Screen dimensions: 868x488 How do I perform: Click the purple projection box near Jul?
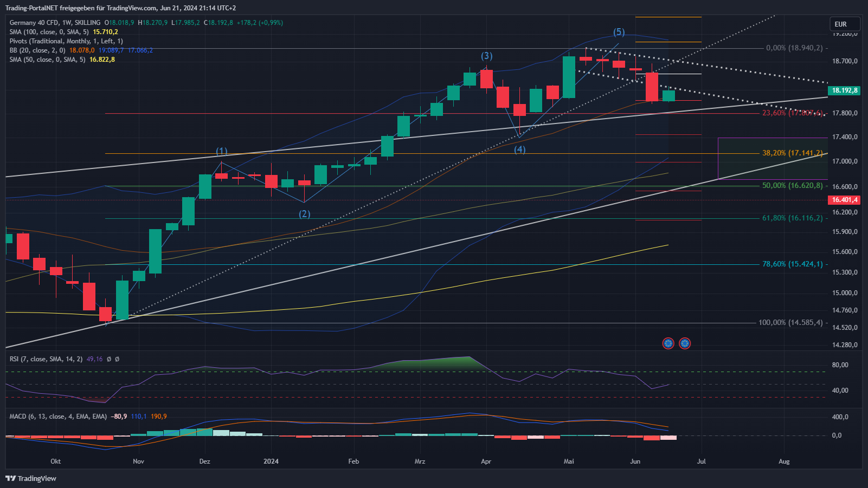773,159
